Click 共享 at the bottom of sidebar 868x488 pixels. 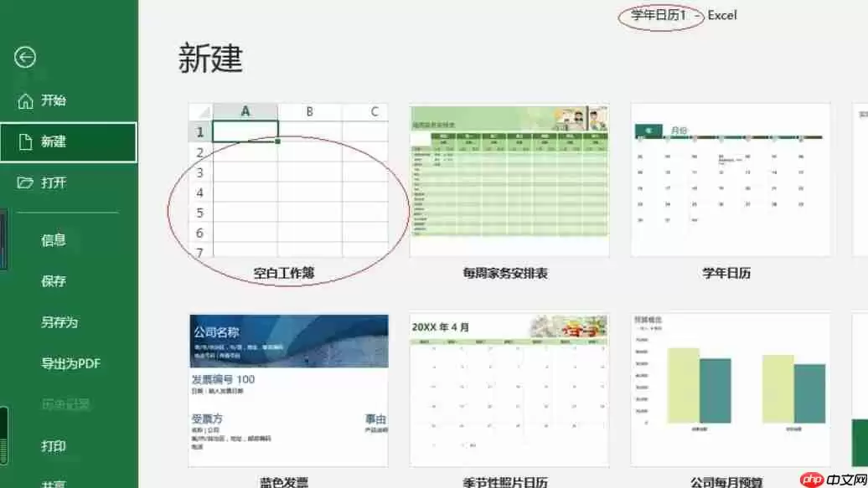pos(54,482)
